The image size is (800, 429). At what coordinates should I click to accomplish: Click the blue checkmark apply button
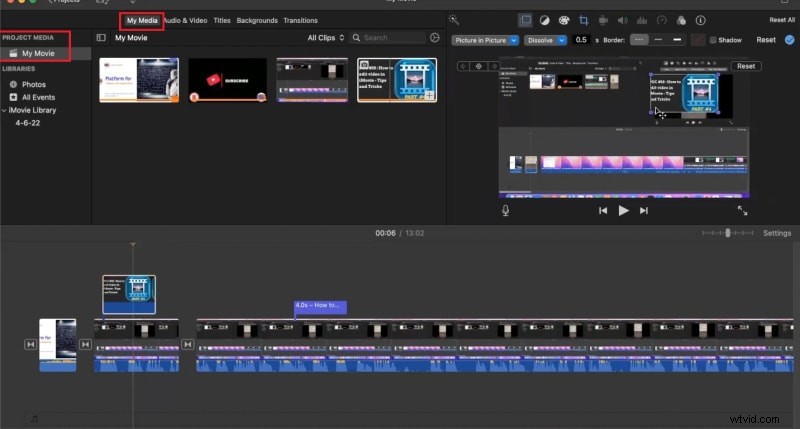789,40
